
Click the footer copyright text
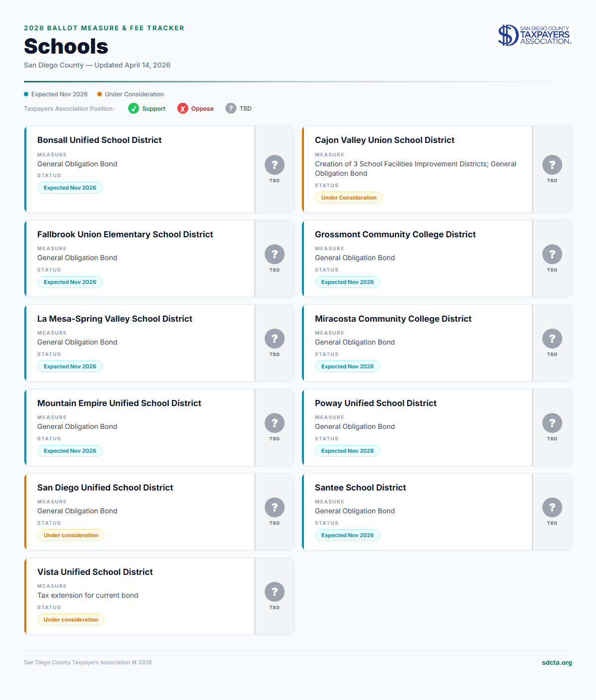coord(88,663)
